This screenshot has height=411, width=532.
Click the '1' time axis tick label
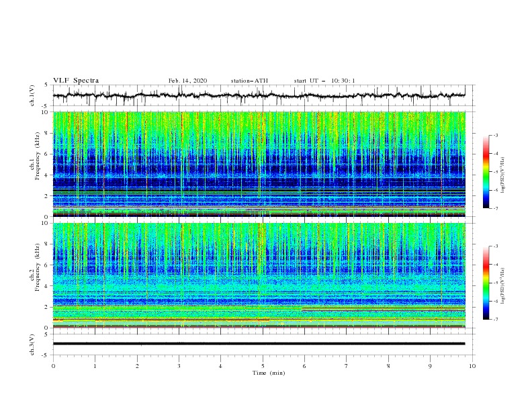(95, 366)
